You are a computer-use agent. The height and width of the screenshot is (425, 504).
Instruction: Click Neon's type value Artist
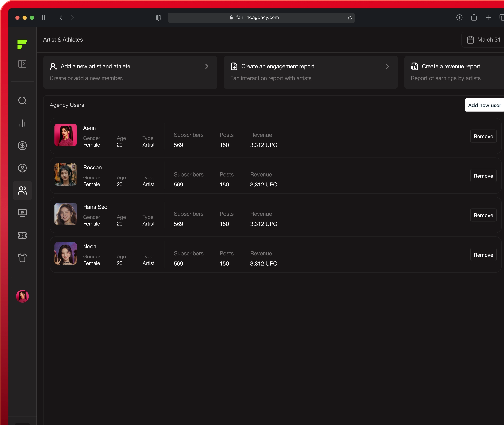pyautogui.click(x=148, y=263)
